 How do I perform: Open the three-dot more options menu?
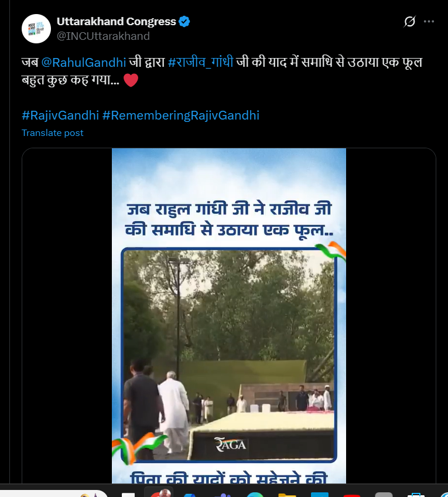429,22
